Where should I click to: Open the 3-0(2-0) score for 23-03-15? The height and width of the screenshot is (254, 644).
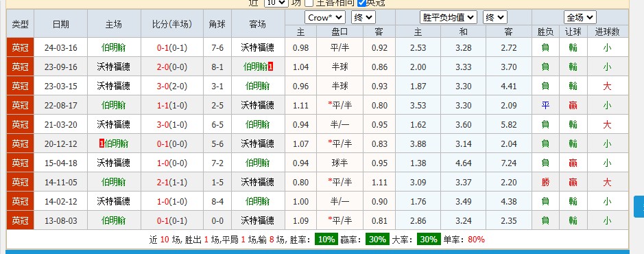172,86
